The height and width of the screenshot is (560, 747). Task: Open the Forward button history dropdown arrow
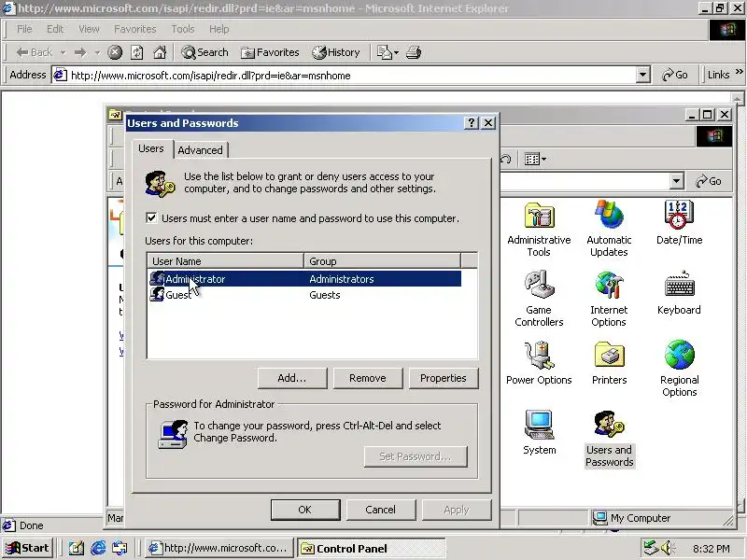(x=97, y=52)
